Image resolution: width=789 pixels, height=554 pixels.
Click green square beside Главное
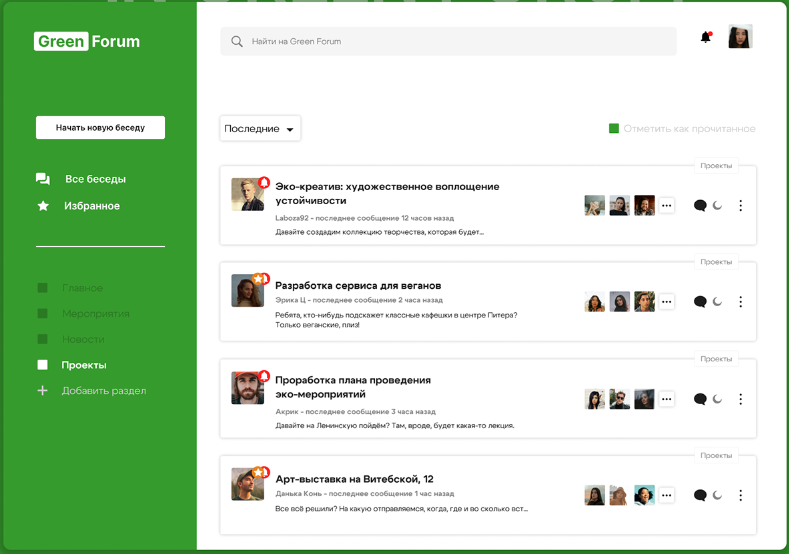[x=42, y=288]
